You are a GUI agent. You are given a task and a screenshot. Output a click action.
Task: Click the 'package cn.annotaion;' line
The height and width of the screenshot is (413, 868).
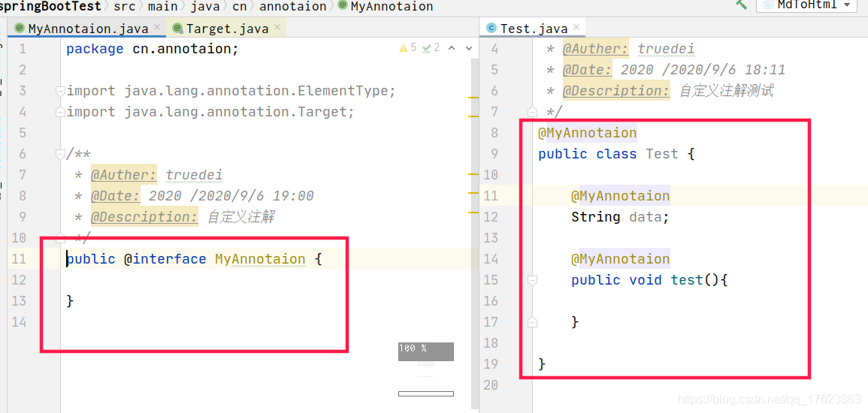(x=153, y=49)
